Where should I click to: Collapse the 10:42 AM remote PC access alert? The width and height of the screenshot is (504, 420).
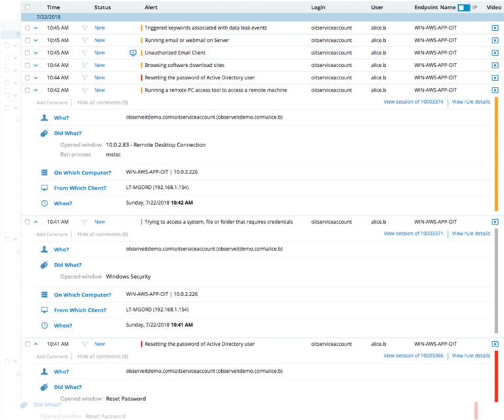click(x=35, y=90)
